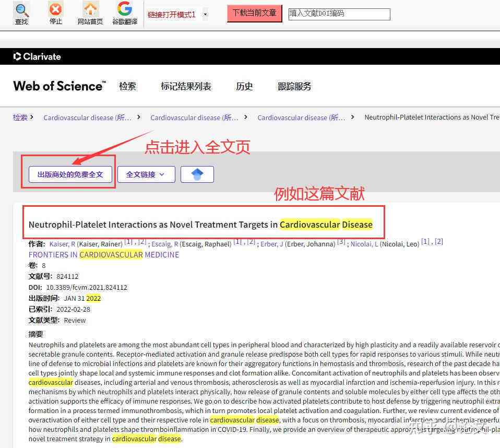Open the 网站首页 home icon
Image resolution: width=500 pixels, height=448 pixels.
90,9
